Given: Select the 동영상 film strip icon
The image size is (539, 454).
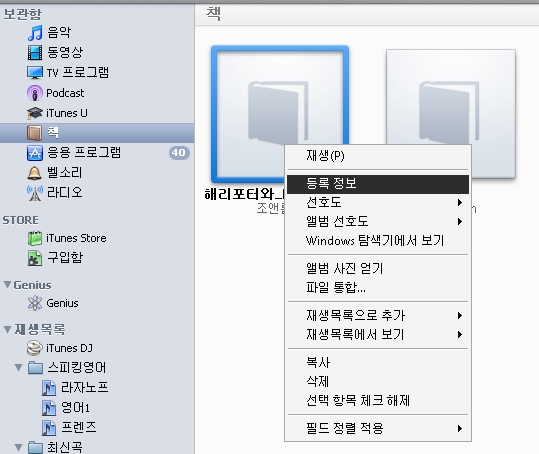Looking at the screenshot, I should click(35, 53).
